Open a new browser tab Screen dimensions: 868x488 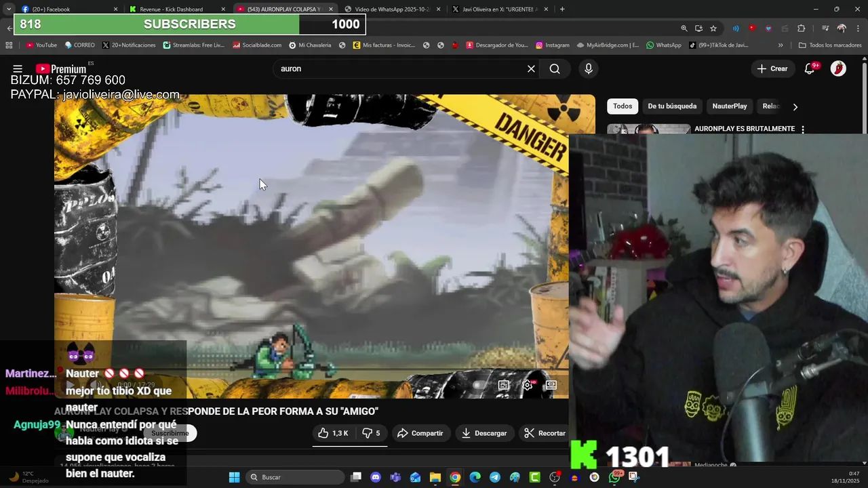tap(562, 9)
